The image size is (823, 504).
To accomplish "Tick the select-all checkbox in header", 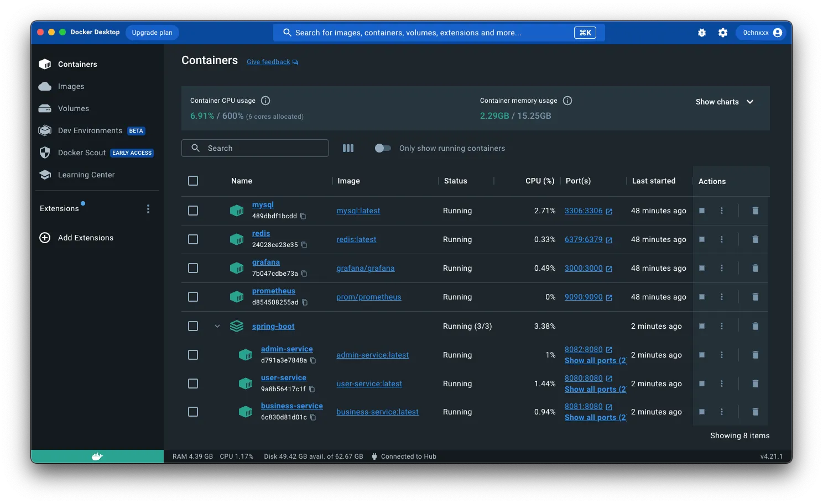I will (x=193, y=181).
